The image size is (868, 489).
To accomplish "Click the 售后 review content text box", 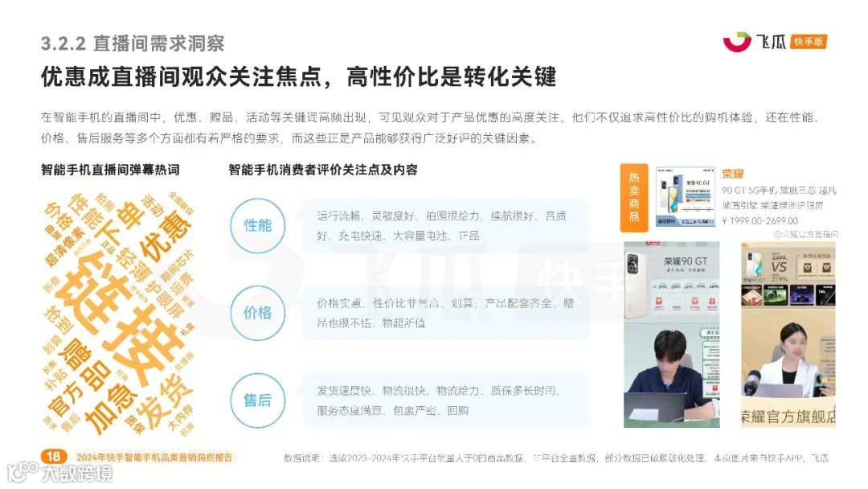I will pyautogui.click(x=445, y=401).
